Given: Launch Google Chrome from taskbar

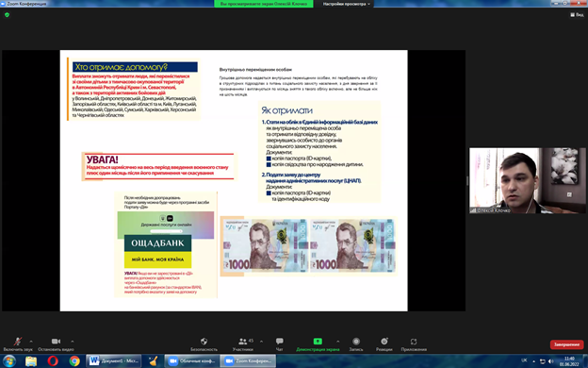Looking at the screenshot, I should tap(74, 360).
